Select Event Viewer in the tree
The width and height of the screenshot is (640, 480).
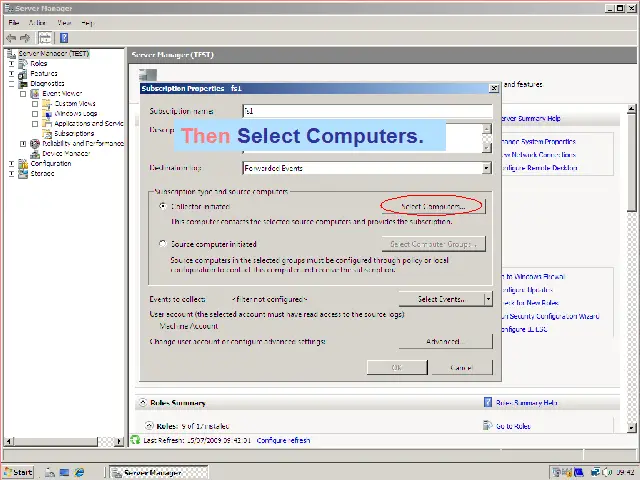(x=62, y=93)
